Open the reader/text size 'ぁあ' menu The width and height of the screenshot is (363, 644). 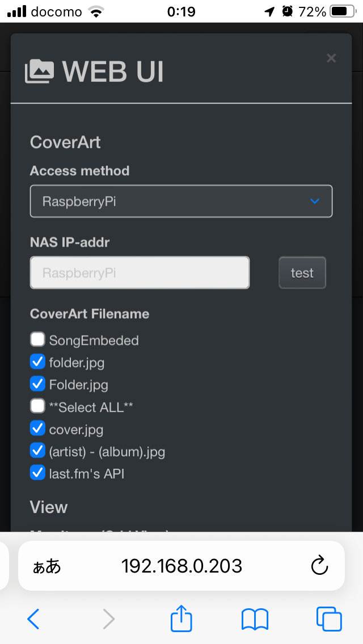pyautogui.click(x=47, y=566)
